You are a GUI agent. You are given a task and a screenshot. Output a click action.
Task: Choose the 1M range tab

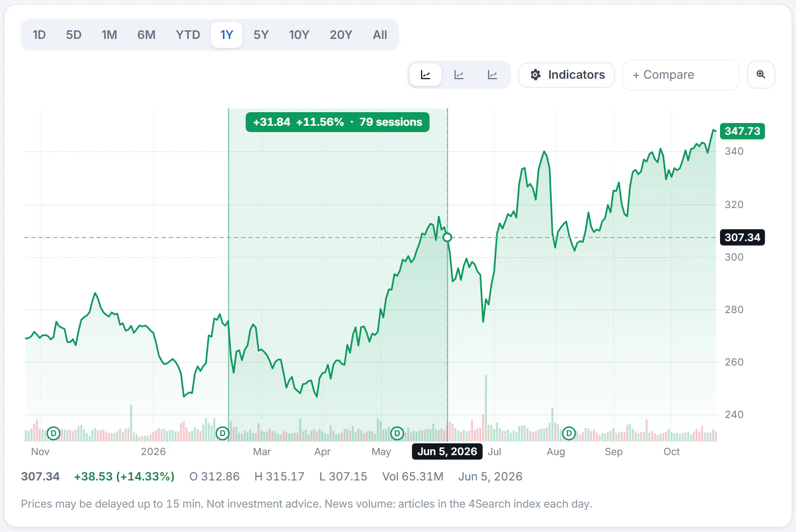point(109,35)
